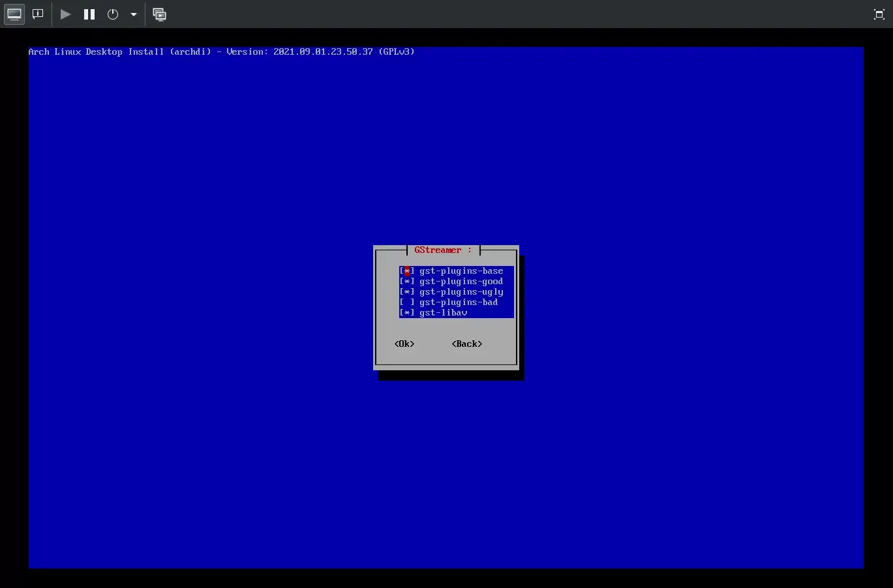Viewport: 893px width, 588px height.
Task: Open the VM snapshots manager icon
Action: [x=159, y=14]
